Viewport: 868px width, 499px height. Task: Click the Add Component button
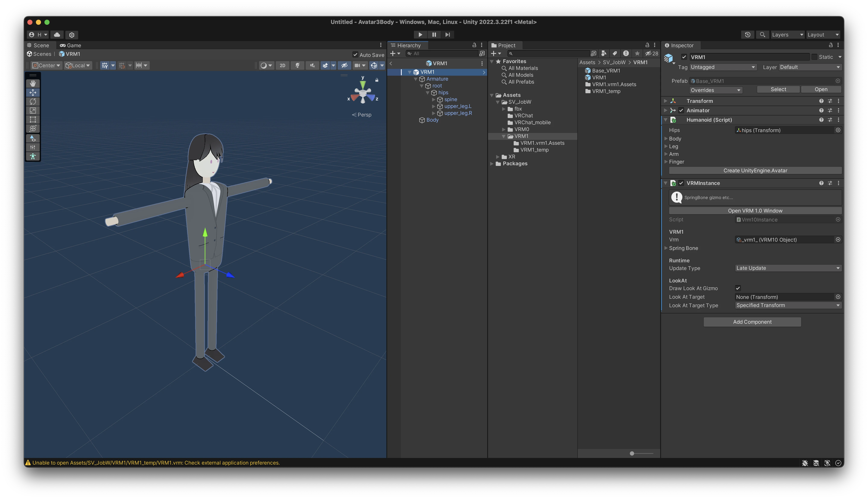pyautogui.click(x=752, y=322)
